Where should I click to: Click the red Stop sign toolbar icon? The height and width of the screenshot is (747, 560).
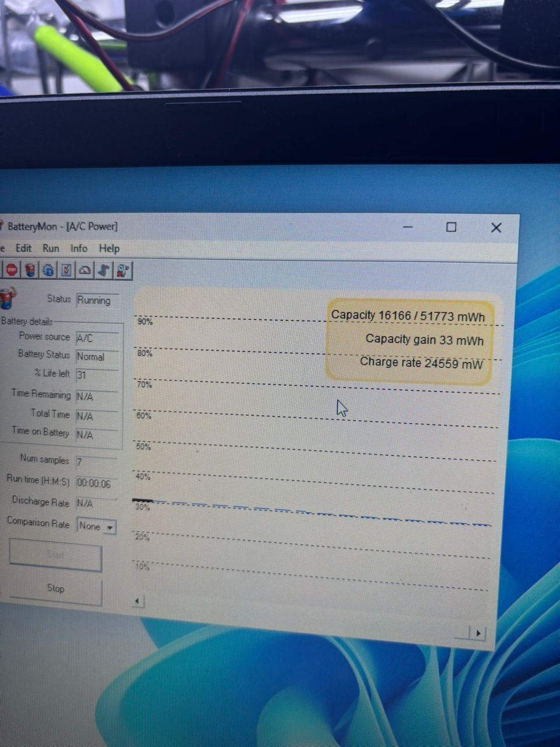coord(12,270)
